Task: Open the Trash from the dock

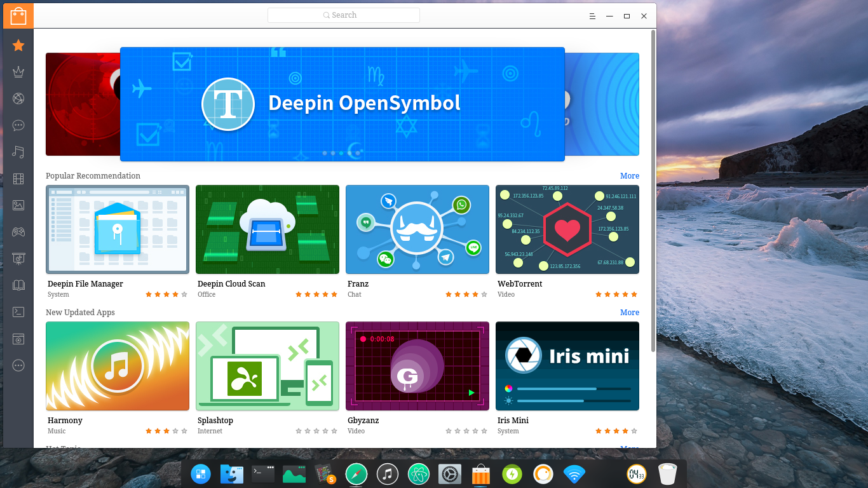Action: pyautogui.click(x=667, y=473)
